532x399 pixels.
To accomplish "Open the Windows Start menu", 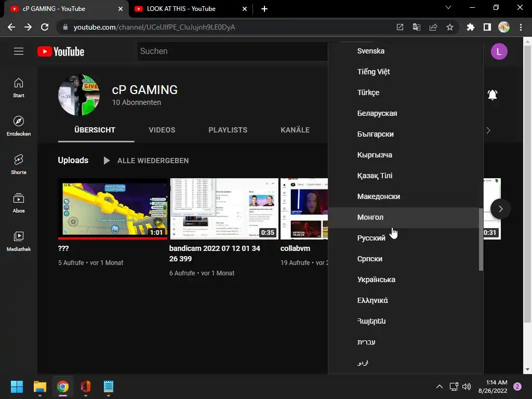I will [17, 387].
